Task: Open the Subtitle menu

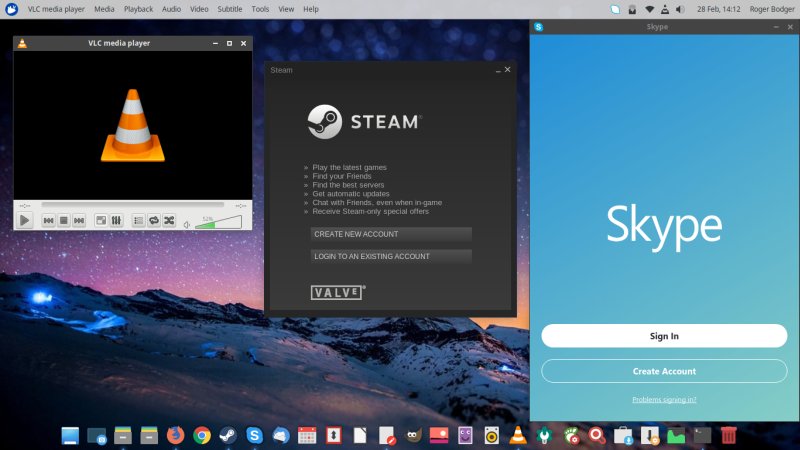Action: tap(230, 9)
